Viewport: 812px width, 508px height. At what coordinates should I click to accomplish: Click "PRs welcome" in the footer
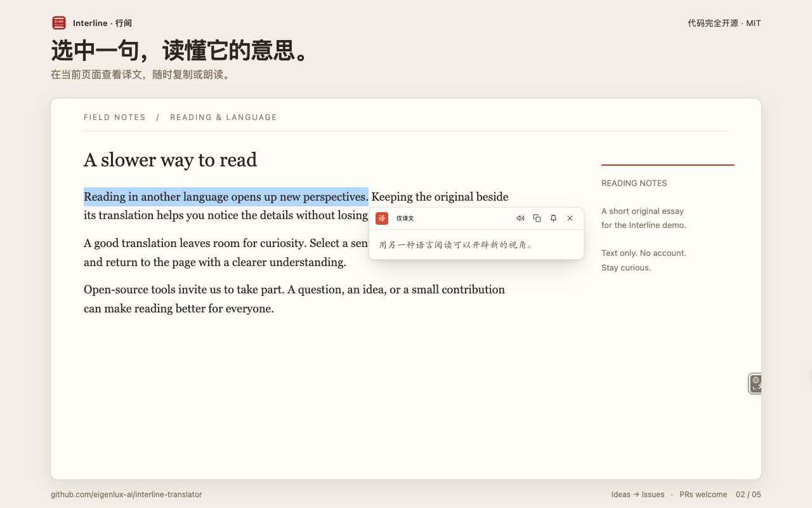704,495
